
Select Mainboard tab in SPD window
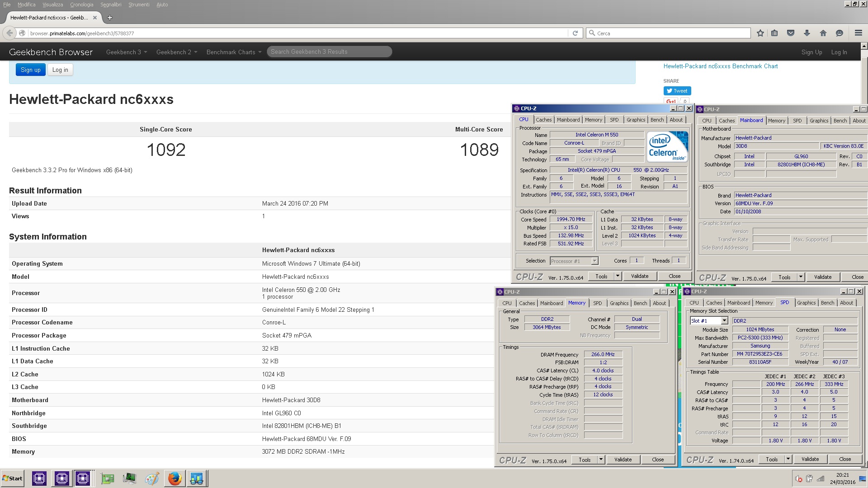pos(739,303)
